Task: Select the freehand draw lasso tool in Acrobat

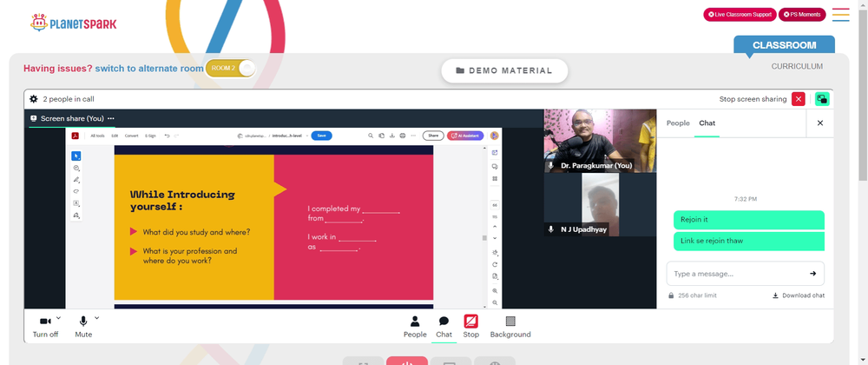Action: [x=76, y=191]
